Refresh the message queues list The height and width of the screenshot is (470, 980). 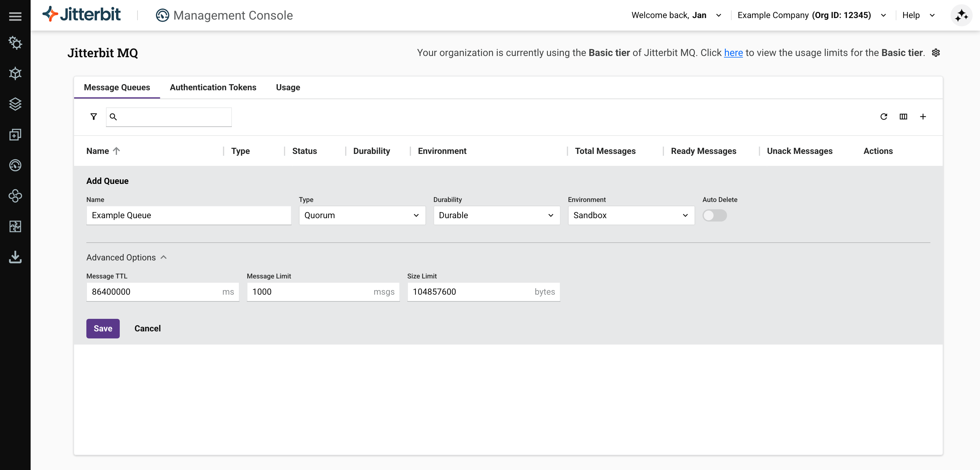pyautogui.click(x=884, y=117)
